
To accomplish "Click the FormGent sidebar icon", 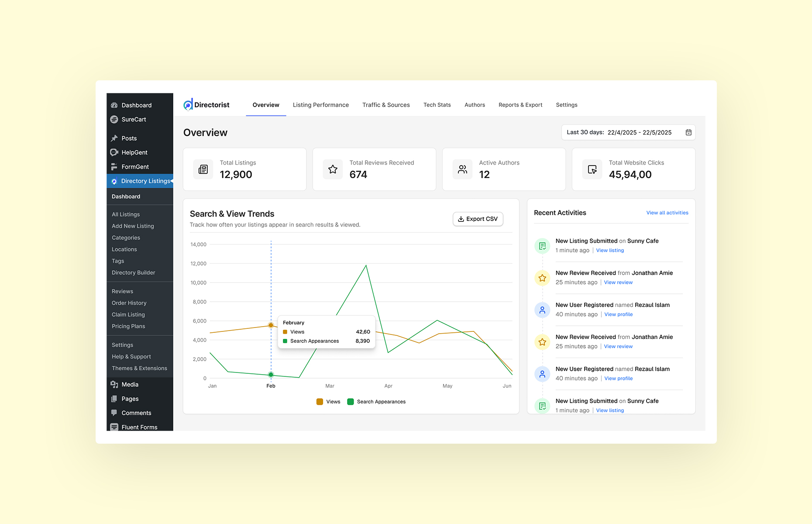I will click(114, 166).
